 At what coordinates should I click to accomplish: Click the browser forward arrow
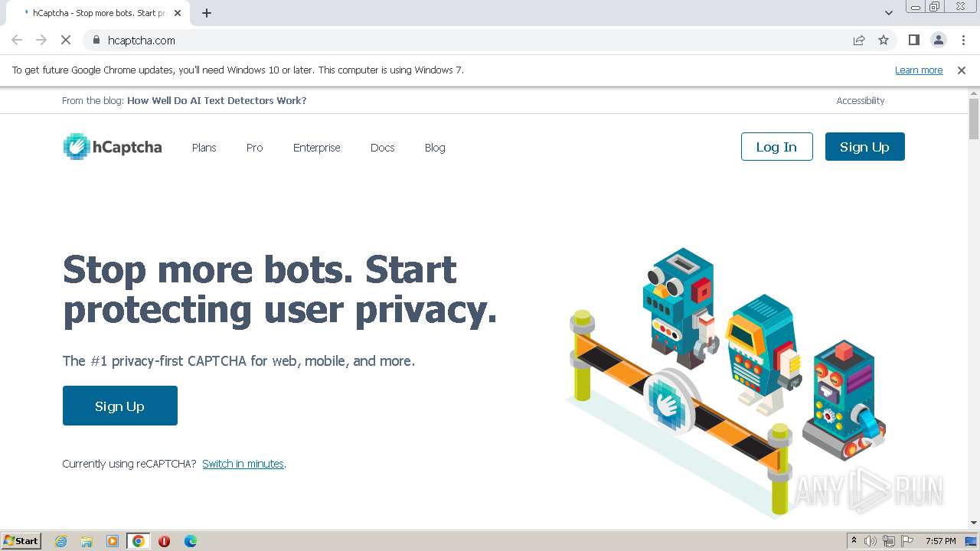(x=41, y=40)
